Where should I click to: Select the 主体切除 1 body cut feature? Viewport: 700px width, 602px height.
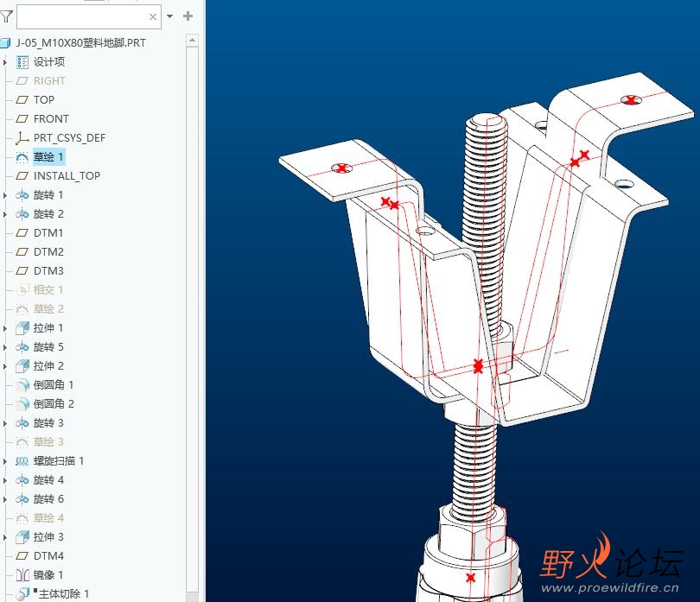point(64,594)
